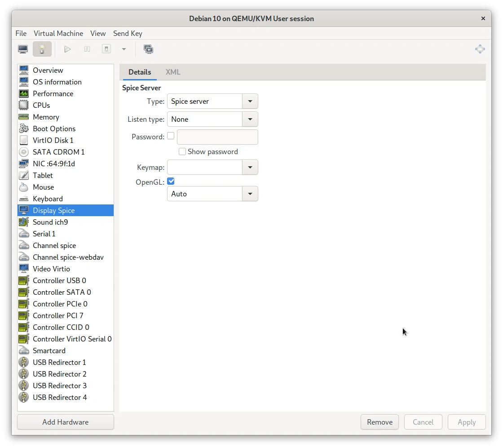
Task: Select the Smartcard device
Action: click(66, 351)
